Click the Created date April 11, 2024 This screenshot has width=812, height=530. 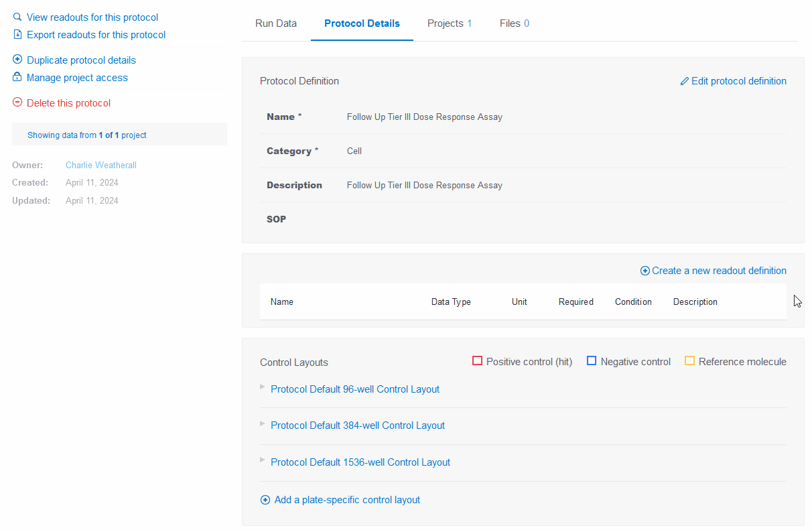point(92,182)
